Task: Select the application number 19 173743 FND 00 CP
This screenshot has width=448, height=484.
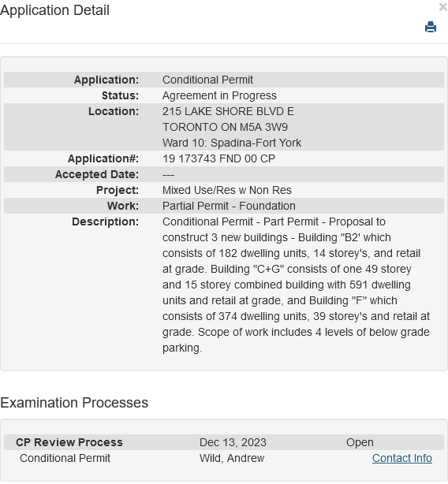Action: click(x=218, y=158)
